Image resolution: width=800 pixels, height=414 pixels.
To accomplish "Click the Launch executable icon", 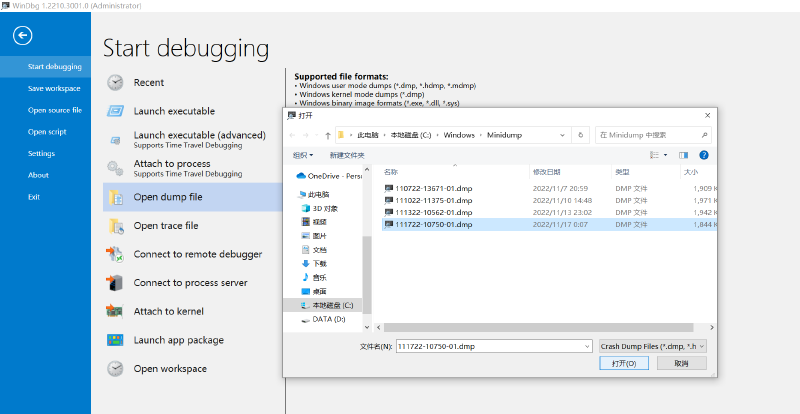I will click(x=115, y=111).
